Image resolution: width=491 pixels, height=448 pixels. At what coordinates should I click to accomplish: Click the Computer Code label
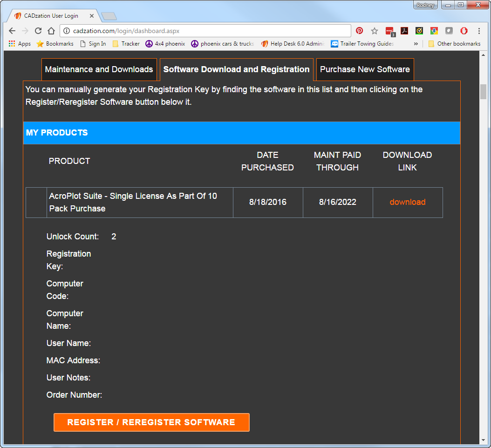(65, 290)
